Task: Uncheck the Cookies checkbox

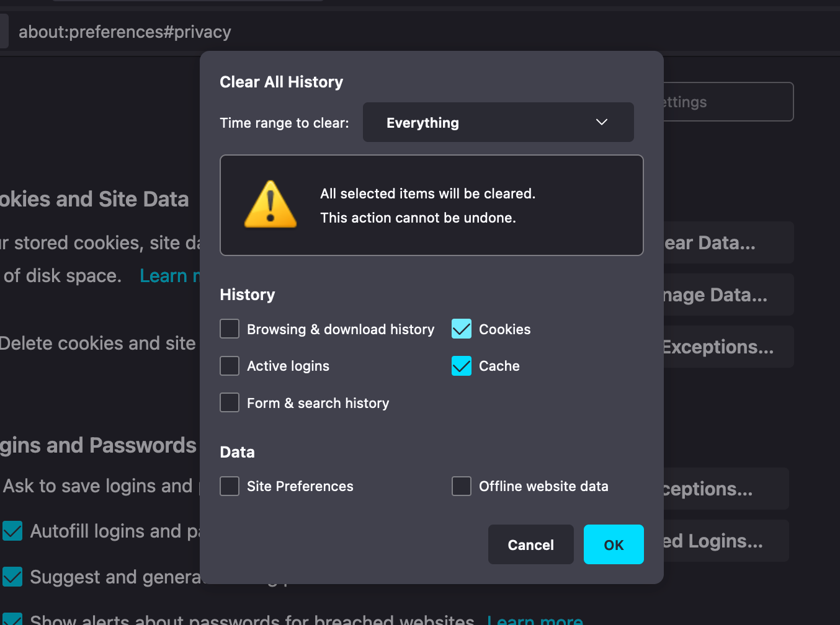Action: (x=462, y=329)
